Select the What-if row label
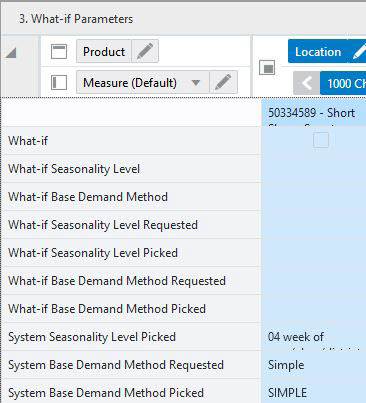Image resolution: width=366 pixels, height=403 pixels. coord(28,141)
